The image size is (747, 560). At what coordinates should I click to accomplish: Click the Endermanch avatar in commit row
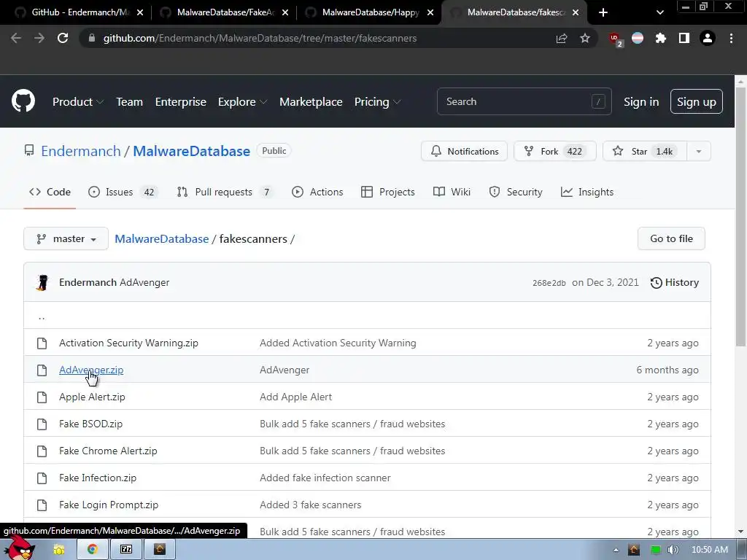[42, 282]
